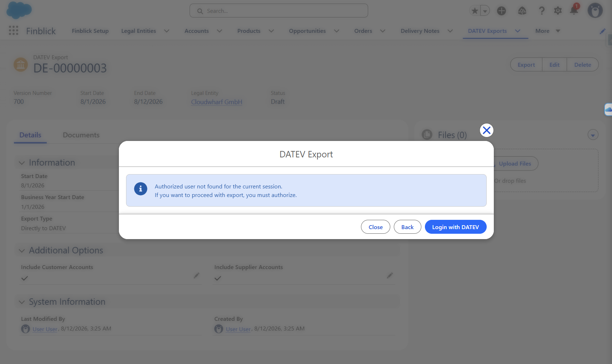Click the Delete record button

[583, 65]
